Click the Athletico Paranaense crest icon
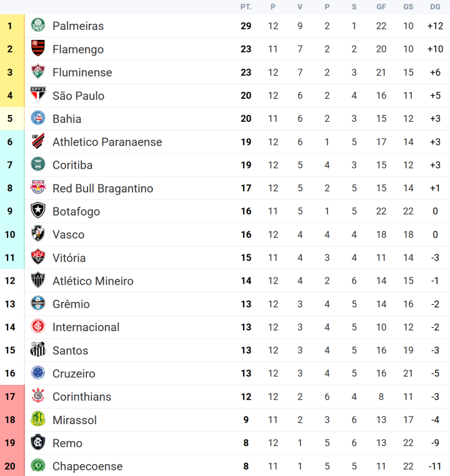The image size is (450, 476). 38,141
